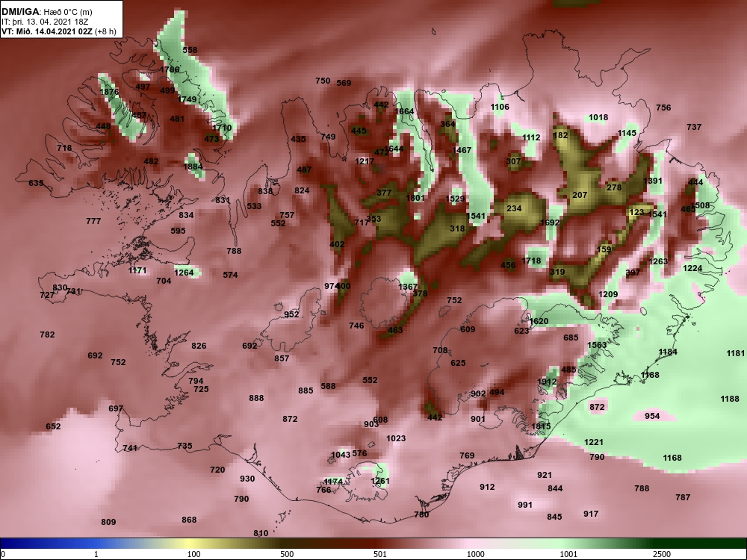Screen dimensions: 747x560
Task: Click the map value '318'
Action: tap(457, 228)
